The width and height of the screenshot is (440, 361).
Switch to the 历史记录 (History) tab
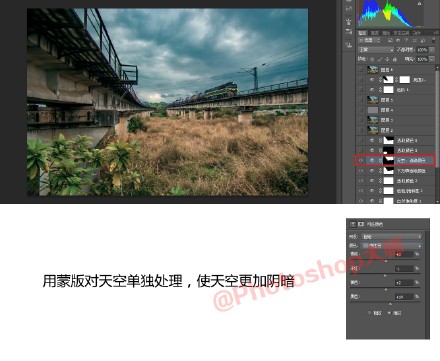click(x=401, y=33)
